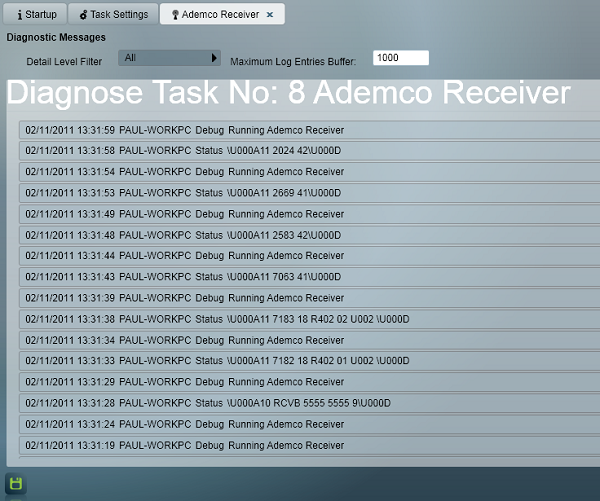Click the green save icon at bottom
The height and width of the screenshot is (501, 600).
coord(16,483)
